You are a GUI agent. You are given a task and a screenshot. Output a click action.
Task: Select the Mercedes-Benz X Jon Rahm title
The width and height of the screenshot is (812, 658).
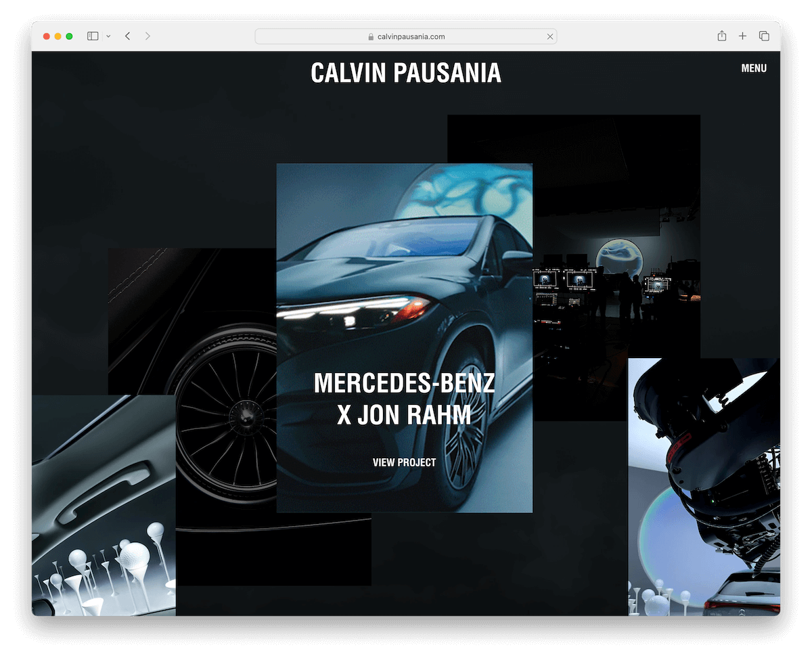(404, 399)
